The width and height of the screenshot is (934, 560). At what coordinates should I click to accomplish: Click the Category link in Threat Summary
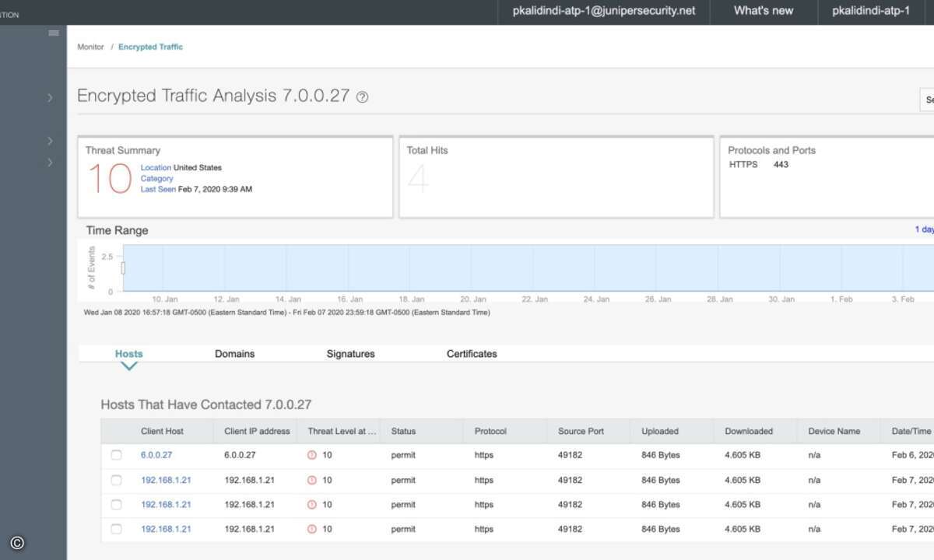[x=157, y=178]
